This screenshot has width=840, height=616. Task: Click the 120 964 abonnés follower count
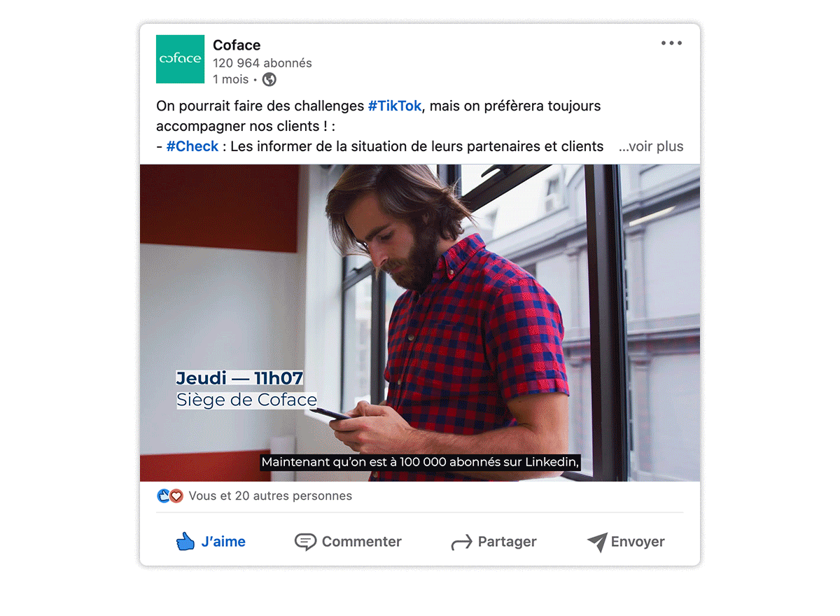pos(262,63)
